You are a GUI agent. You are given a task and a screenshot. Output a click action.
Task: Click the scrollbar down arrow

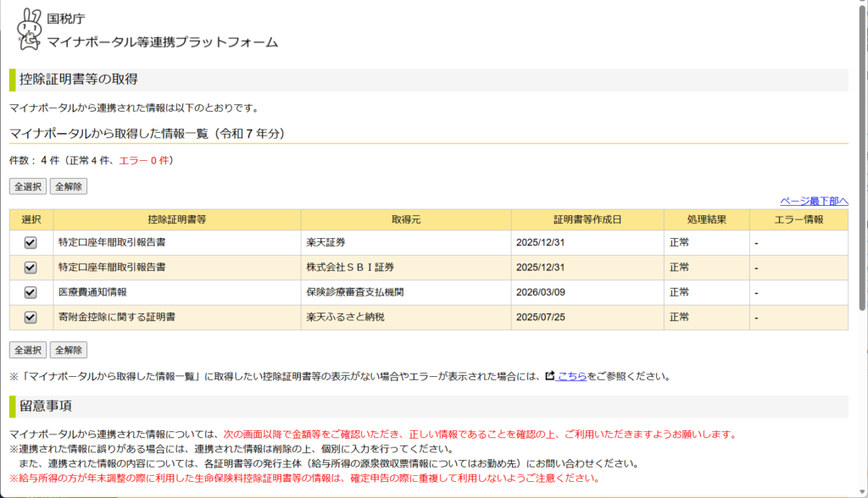point(861,491)
